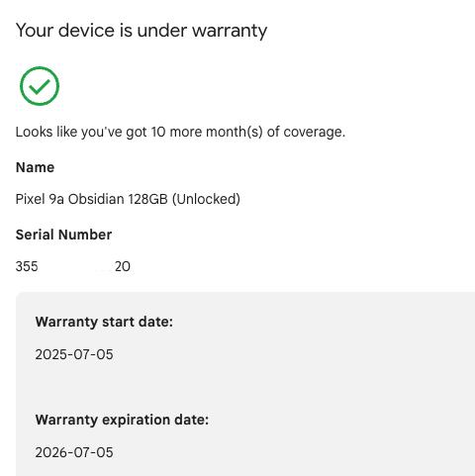475x476 pixels.
Task: Select the start date 2025-07-05
Action: point(74,354)
